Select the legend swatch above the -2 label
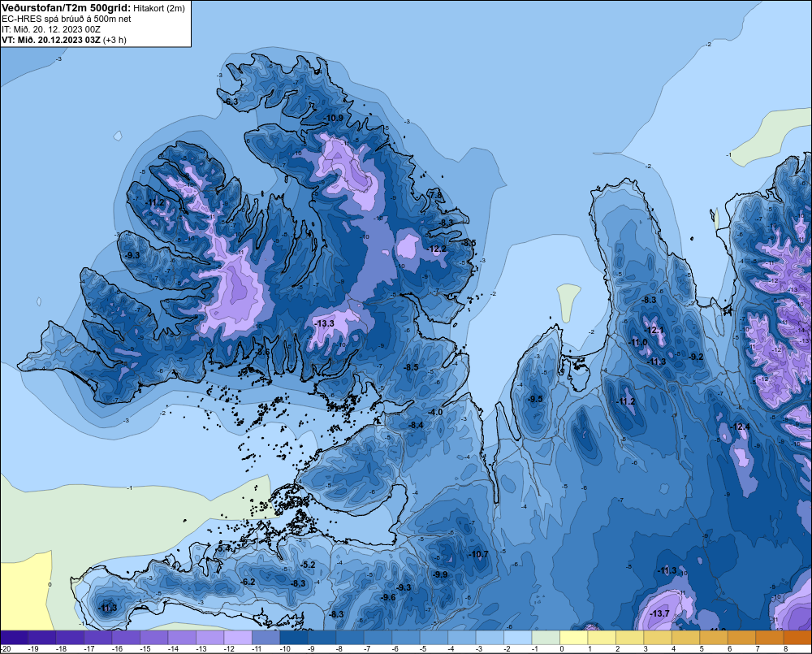Image resolution: width=812 pixels, height=654 pixels. [x=517, y=638]
